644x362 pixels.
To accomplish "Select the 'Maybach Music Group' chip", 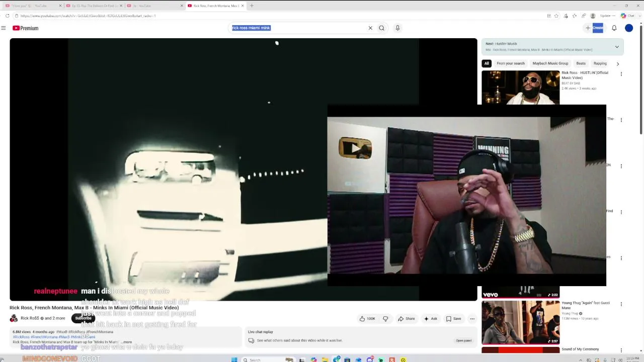I will pos(550,63).
